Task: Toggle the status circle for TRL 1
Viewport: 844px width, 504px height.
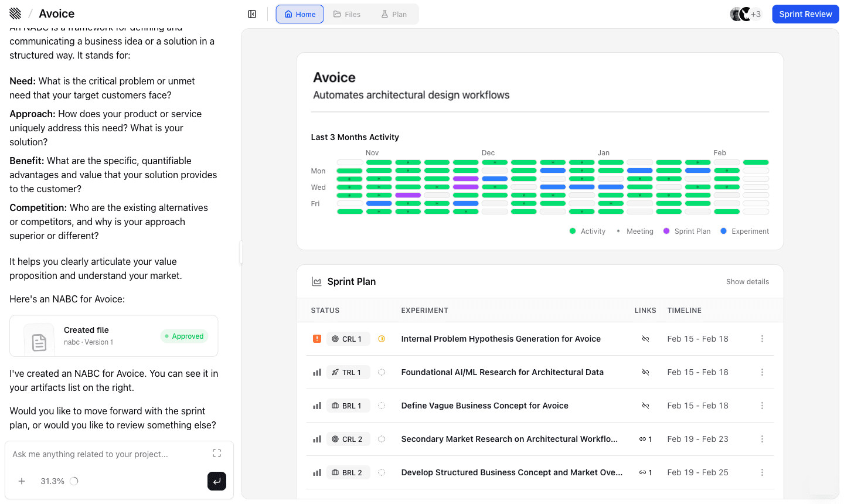Action: (x=382, y=372)
